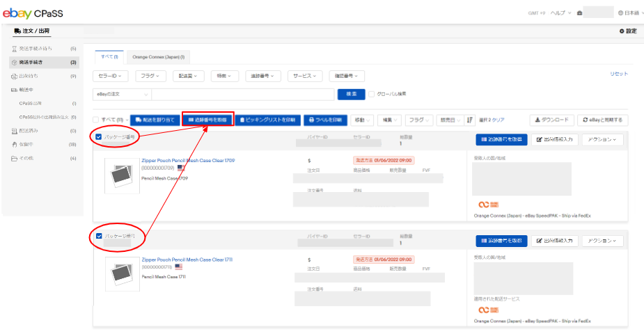The height and width of the screenshot is (334, 644).
Task: Click the hourglass 発送手続き待ち sidebar icon
Action: click(15, 49)
